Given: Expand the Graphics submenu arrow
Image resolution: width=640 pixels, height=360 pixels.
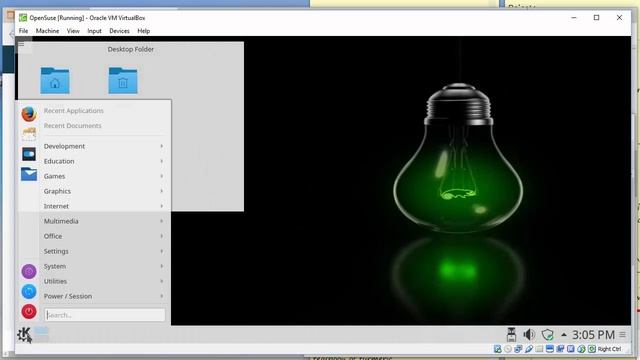Looking at the screenshot, I should click(162, 191).
